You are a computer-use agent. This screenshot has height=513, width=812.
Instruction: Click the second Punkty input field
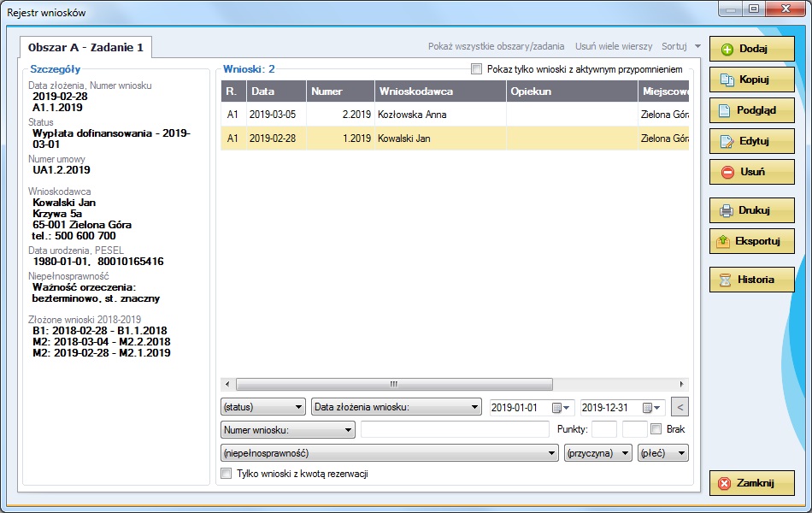pos(634,429)
